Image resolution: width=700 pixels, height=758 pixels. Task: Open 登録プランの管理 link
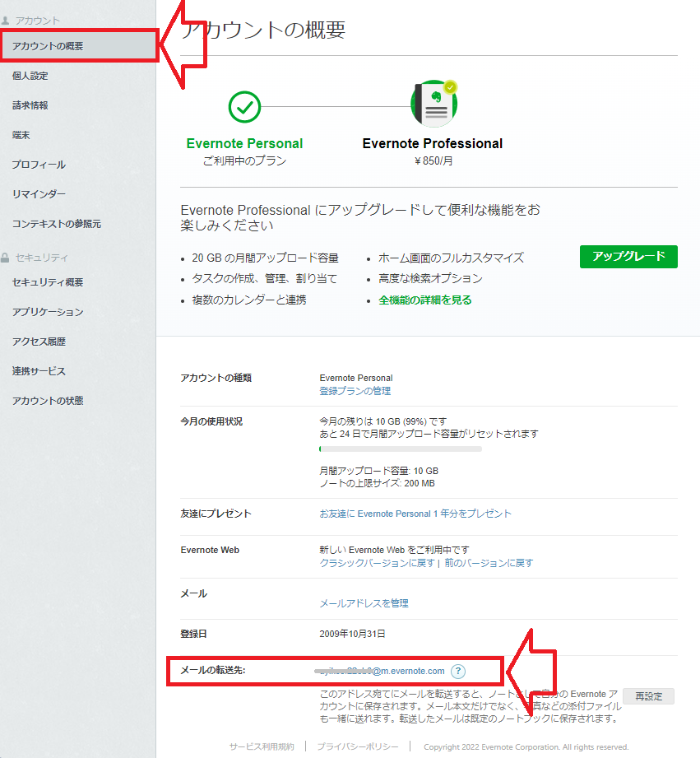pos(355,391)
